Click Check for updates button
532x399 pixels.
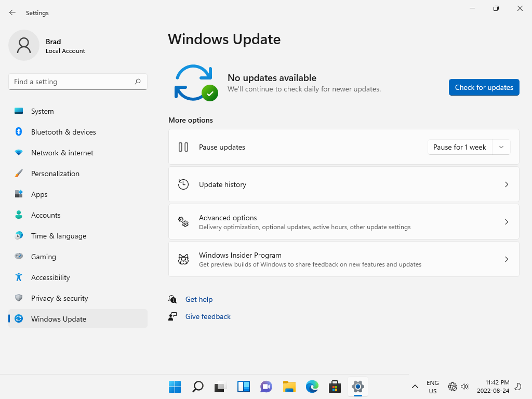click(x=484, y=87)
